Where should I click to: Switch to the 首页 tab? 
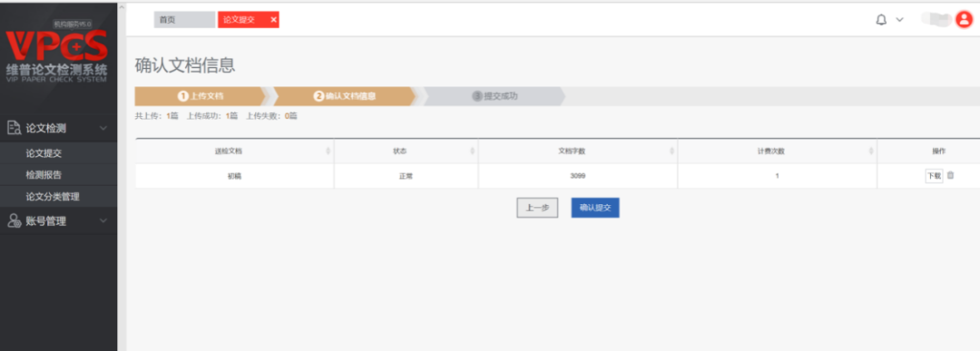point(184,20)
